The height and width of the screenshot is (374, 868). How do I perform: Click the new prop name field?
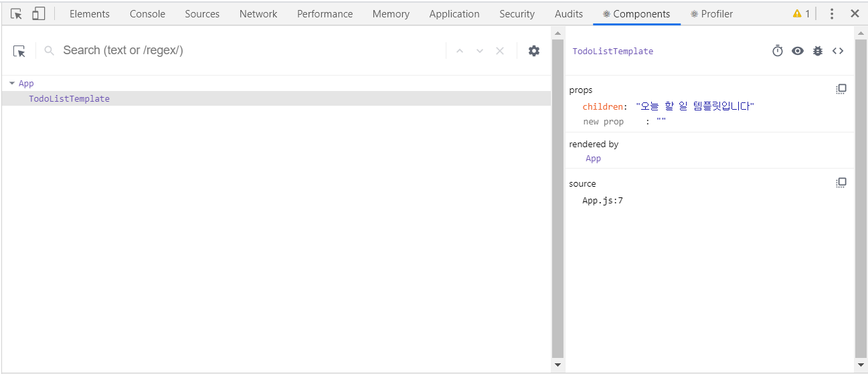pos(604,122)
